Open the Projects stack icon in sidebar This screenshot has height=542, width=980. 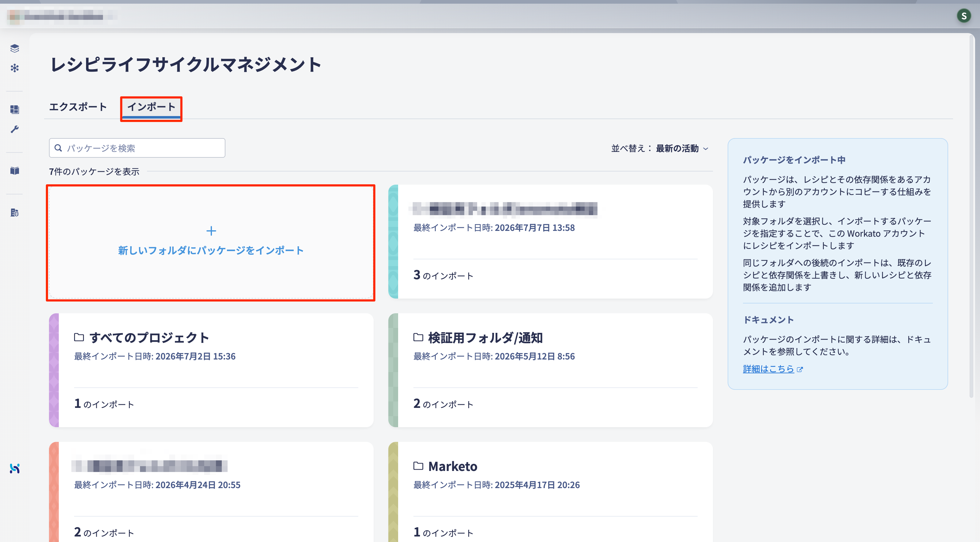click(14, 48)
